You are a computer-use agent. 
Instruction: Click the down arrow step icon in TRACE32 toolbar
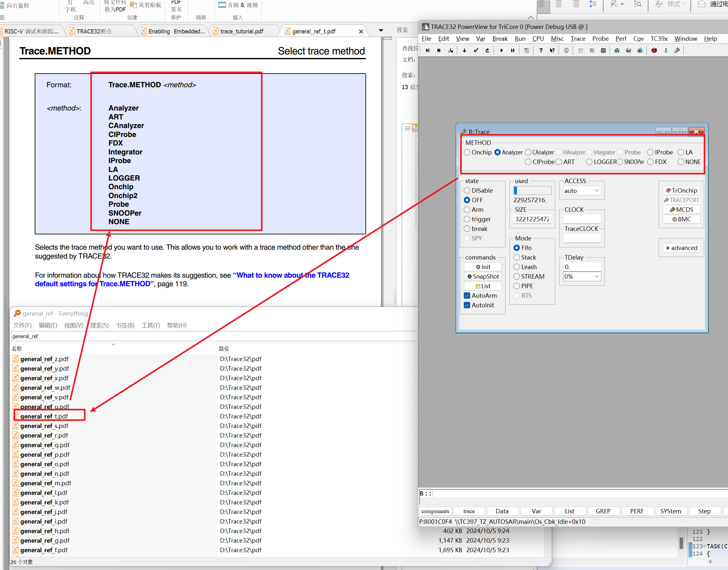point(464,50)
